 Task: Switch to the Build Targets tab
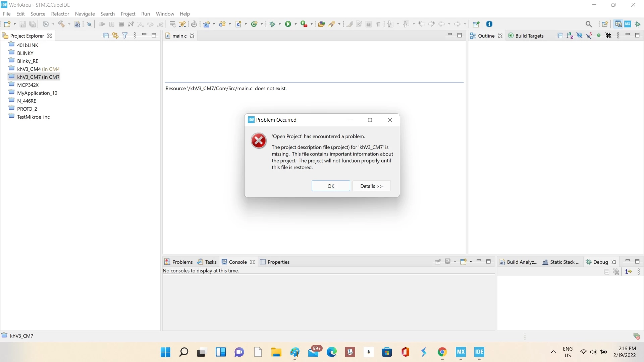pos(526,36)
